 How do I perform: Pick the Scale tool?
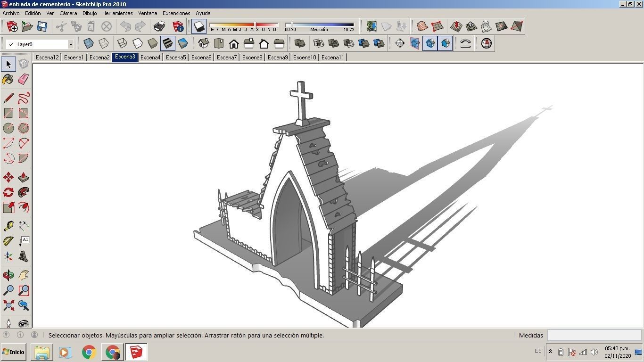(8, 207)
